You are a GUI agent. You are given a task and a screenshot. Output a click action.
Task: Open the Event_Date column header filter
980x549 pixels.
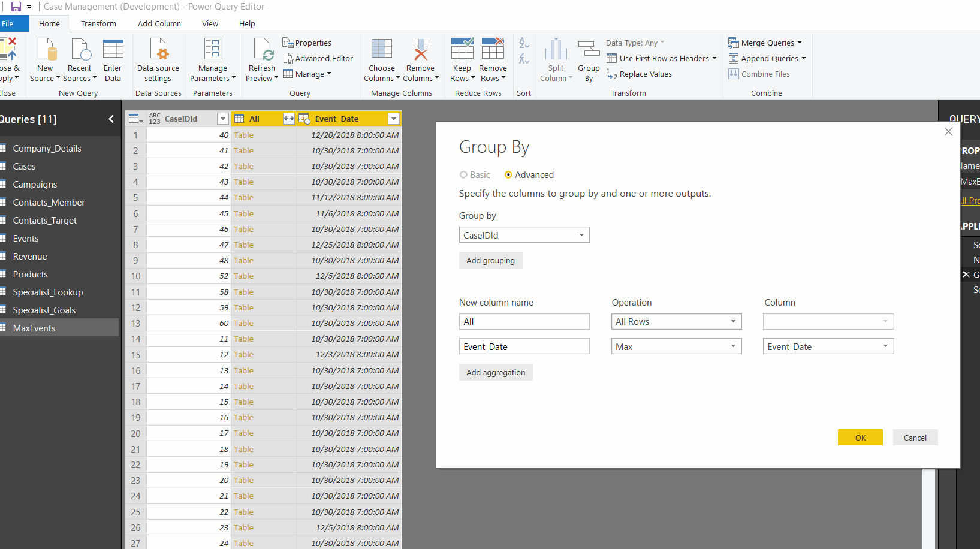click(394, 119)
